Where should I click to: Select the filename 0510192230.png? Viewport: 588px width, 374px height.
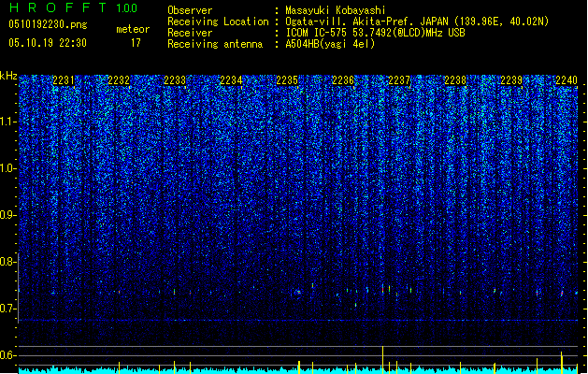[48, 24]
